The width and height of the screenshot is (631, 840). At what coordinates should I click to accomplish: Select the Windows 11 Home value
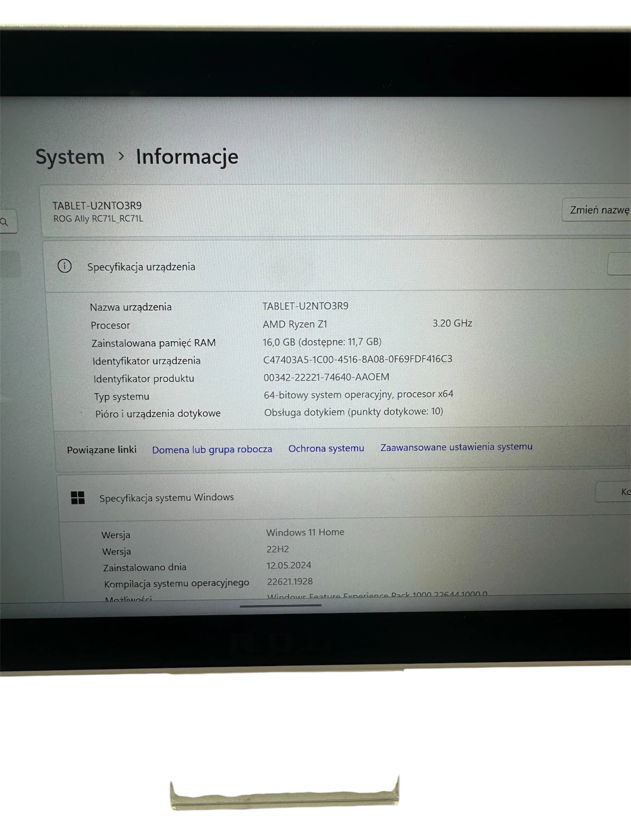click(x=305, y=533)
